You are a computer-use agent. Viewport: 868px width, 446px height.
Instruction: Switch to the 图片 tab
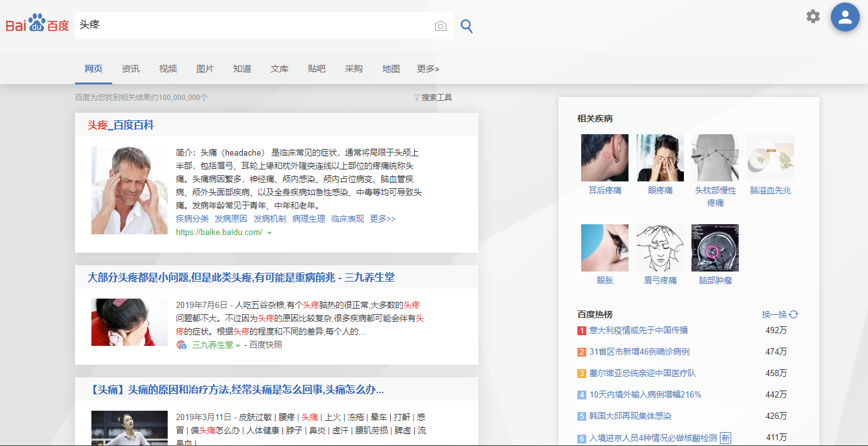[205, 69]
